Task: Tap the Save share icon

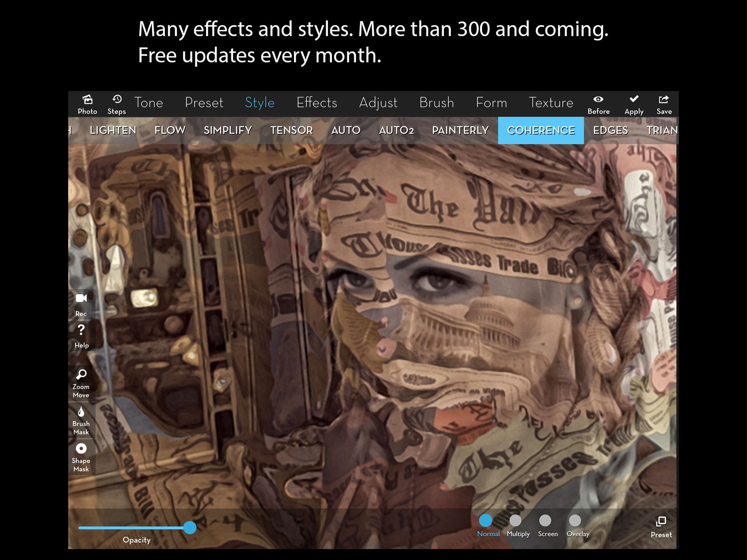Action: (664, 100)
